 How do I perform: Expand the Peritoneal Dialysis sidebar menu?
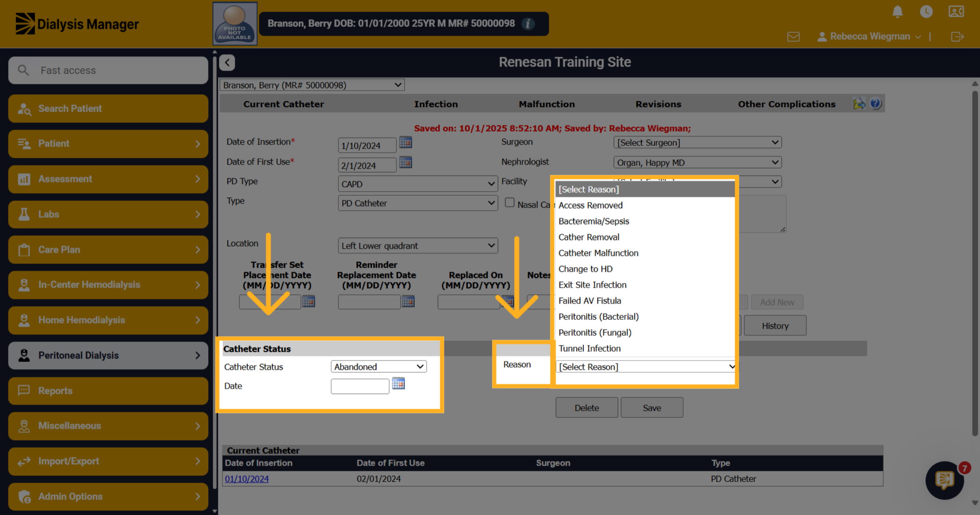(x=108, y=355)
